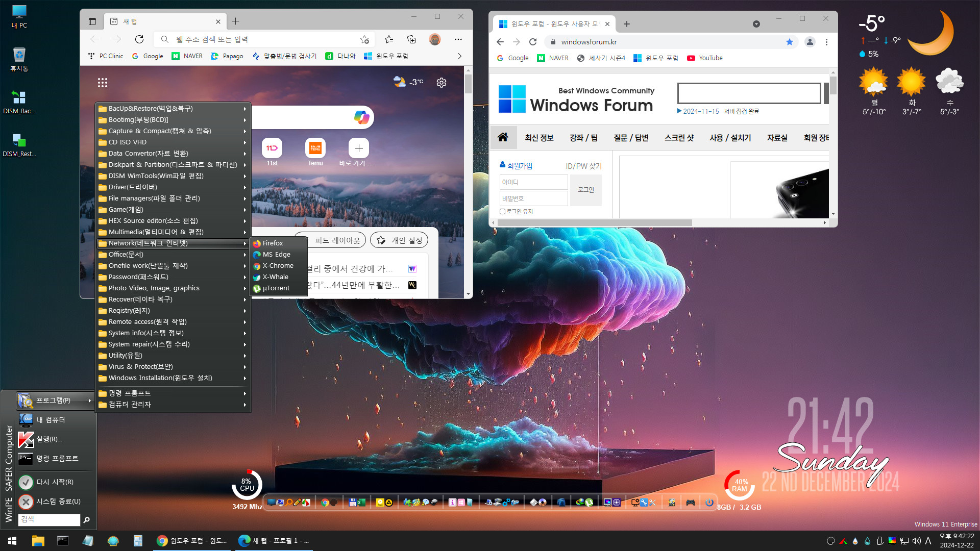
Task: Open Chrome tab search dropdown
Action: 756,24
